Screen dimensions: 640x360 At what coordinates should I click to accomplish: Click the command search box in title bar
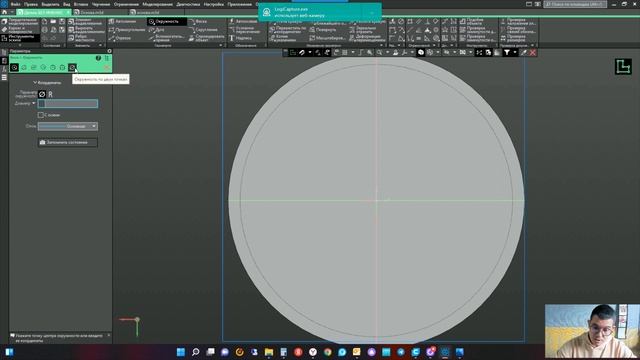pyautogui.click(x=575, y=4)
